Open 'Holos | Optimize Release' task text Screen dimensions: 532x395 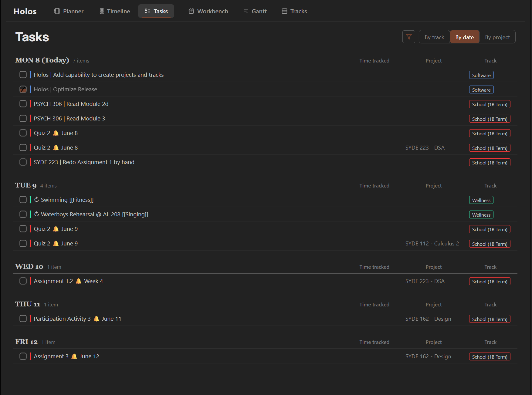(66, 89)
